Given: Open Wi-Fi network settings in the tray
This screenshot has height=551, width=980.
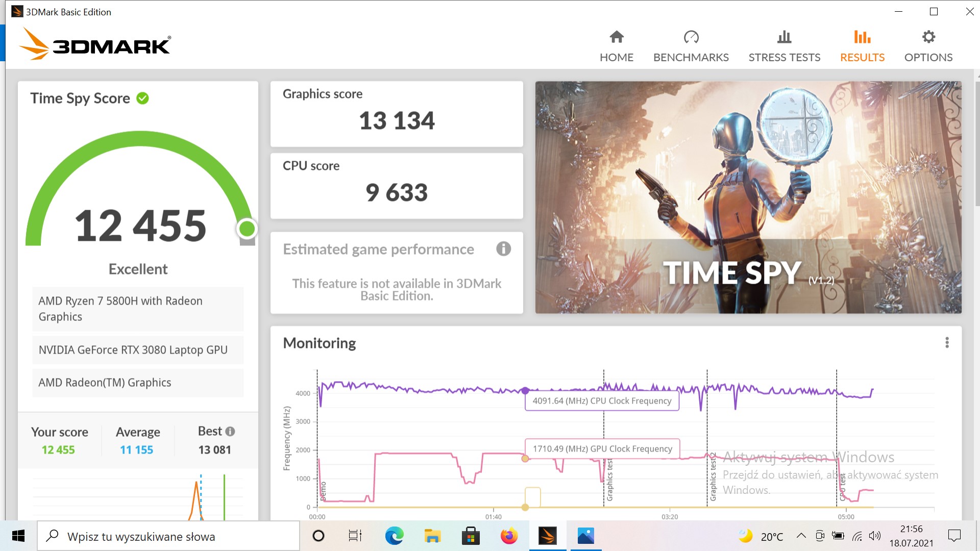Looking at the screenshot, I should pyautogui.click(x=857, y=536).
